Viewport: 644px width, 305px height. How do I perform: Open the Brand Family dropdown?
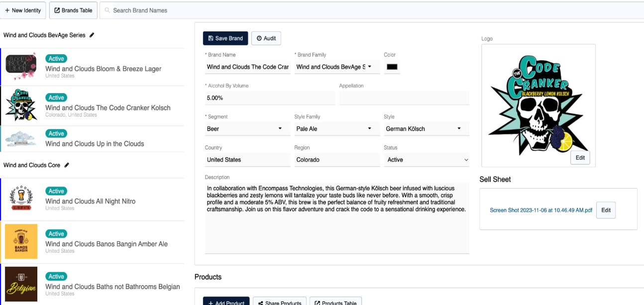[x=337, y=67]
